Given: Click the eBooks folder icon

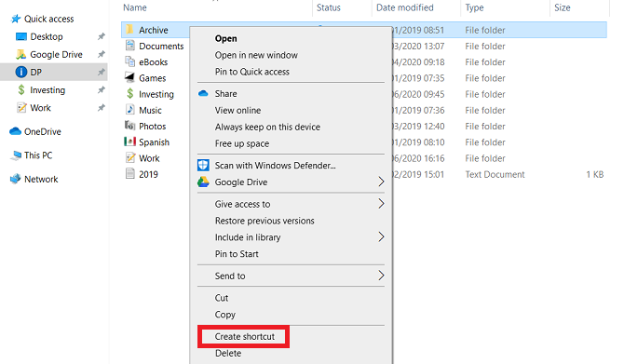Looking at the screenshot, I should (129, 61).
